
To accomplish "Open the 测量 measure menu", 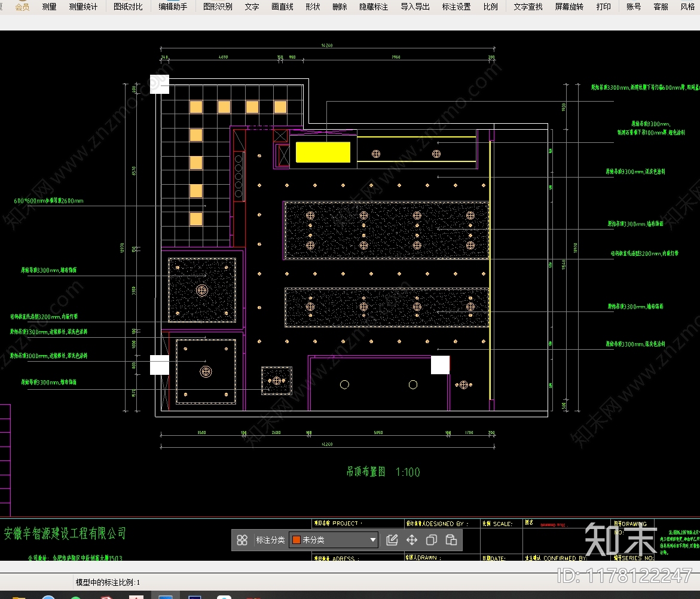I will click(49, 7).
